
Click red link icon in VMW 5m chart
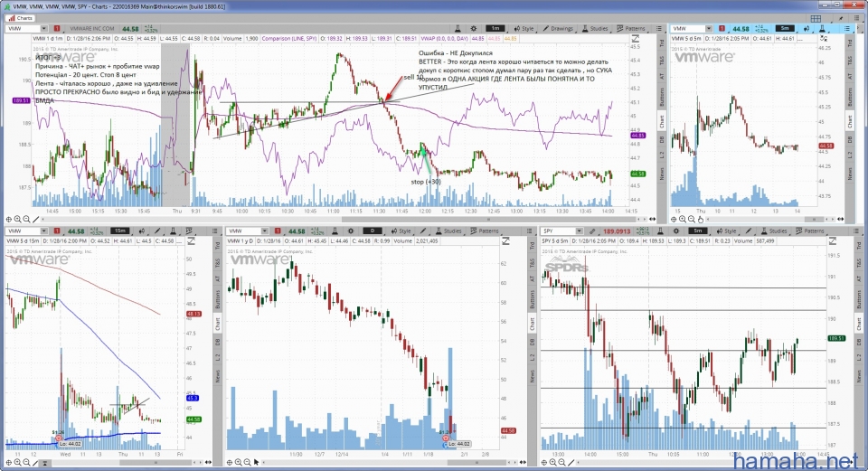722,29
